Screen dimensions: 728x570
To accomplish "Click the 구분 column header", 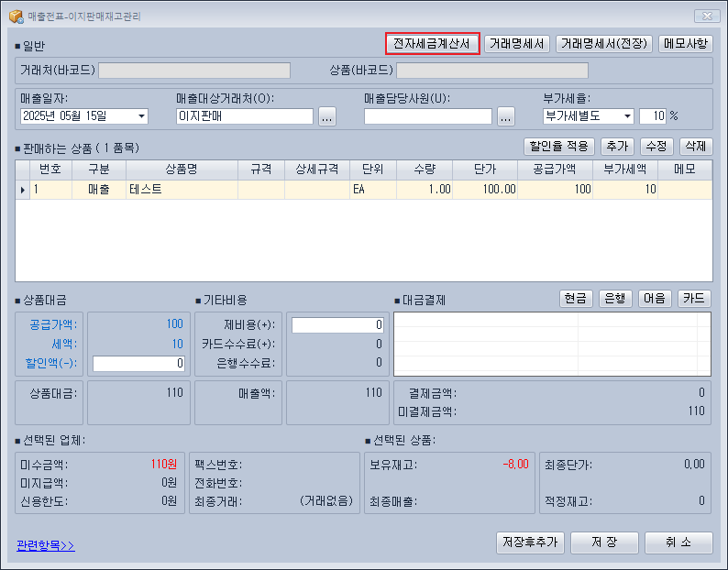I will pyautogui.click(x=99, y=170).
